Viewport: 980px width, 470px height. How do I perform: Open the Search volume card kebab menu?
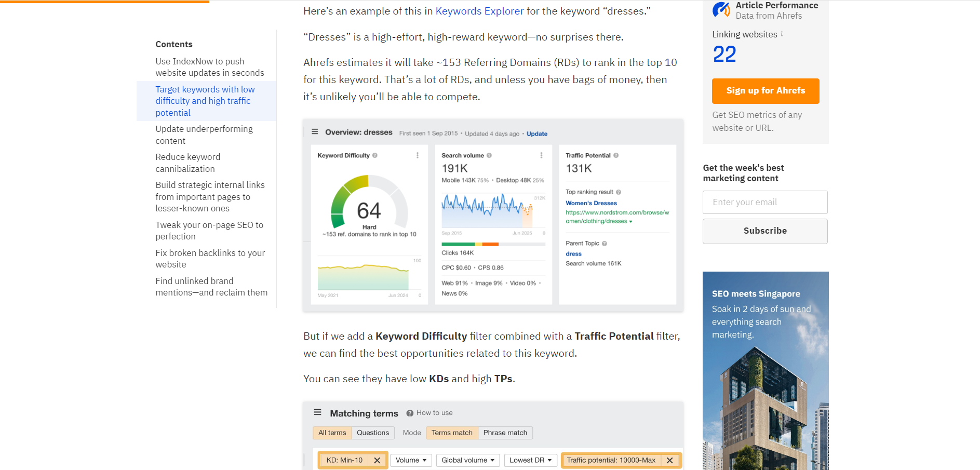pos(541,155)
